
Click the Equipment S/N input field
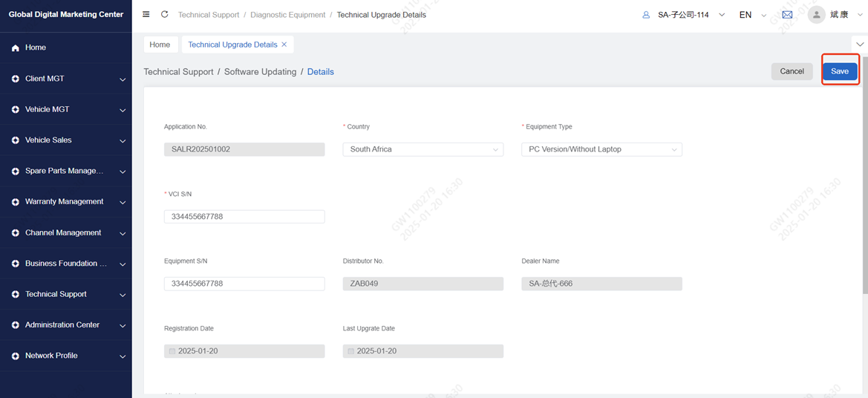point(244,284)
